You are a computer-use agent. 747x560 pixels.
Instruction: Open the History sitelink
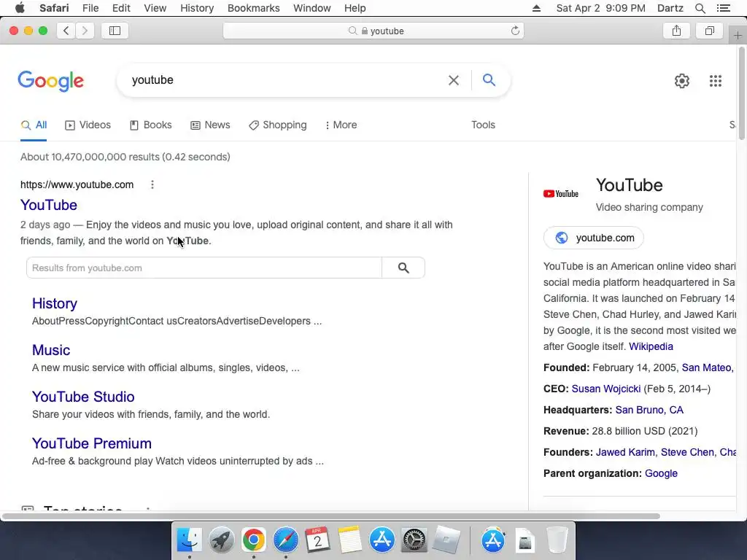pos(54,304)
